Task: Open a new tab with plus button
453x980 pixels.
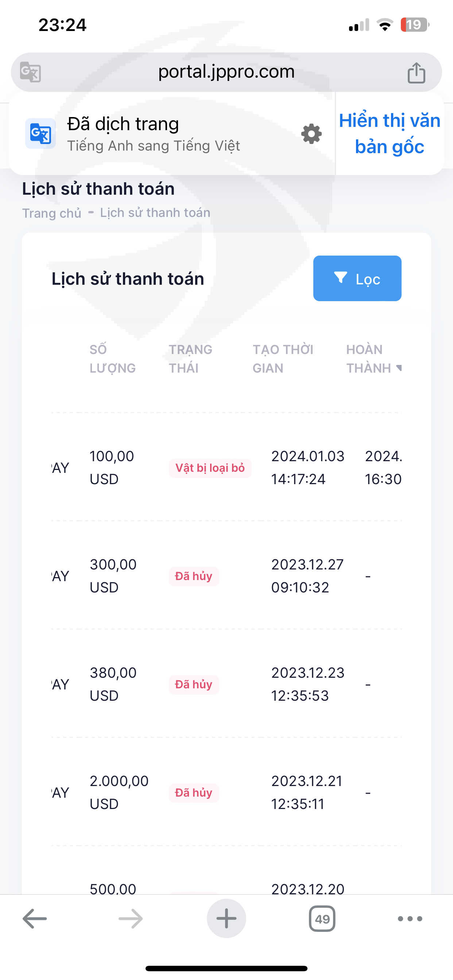Action: 226,919
